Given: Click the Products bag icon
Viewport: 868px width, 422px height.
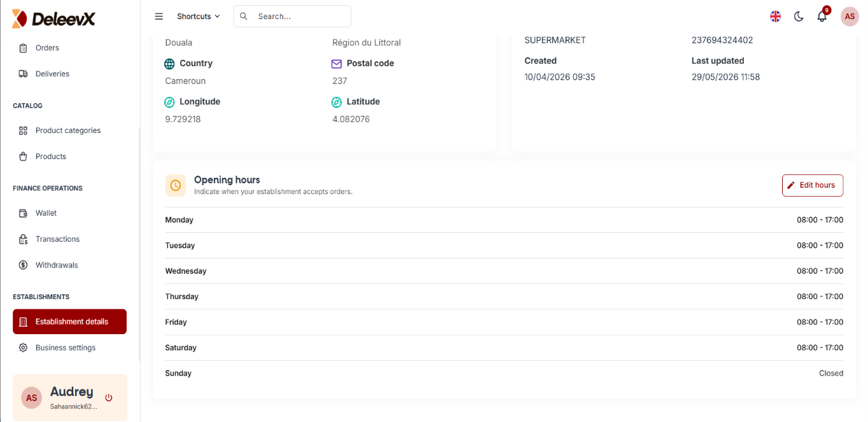Looking at the screenshot, I should [24, 157].
